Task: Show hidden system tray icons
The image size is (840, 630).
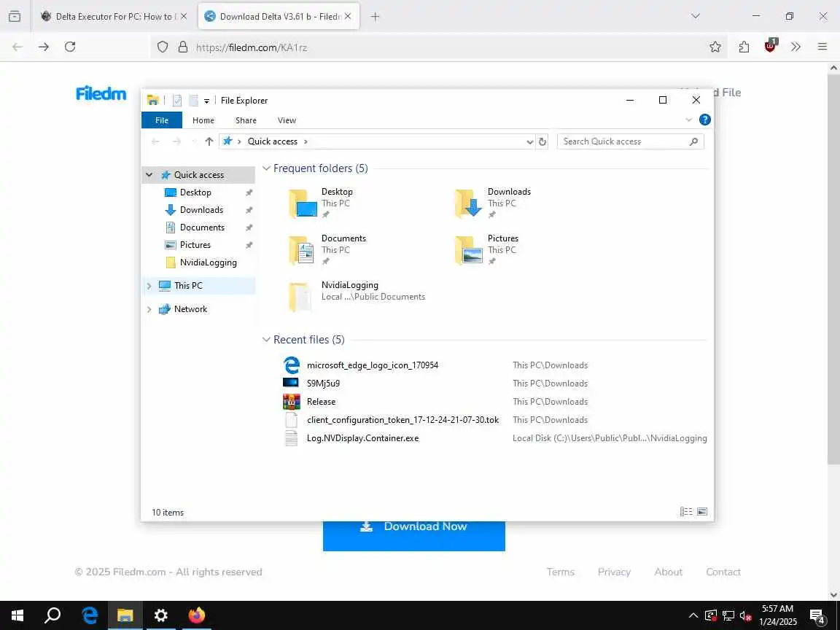Action: (693, 615)
